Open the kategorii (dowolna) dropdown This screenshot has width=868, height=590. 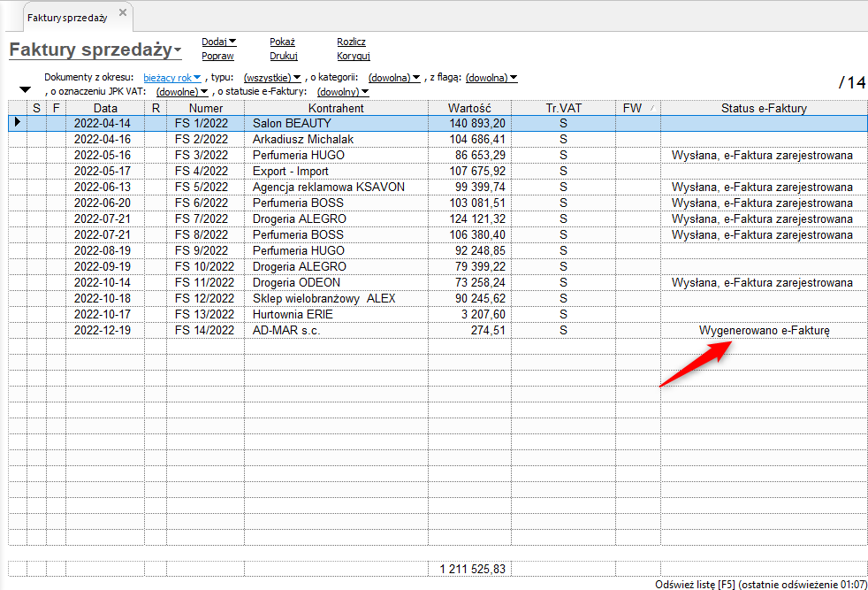[394, 78]
